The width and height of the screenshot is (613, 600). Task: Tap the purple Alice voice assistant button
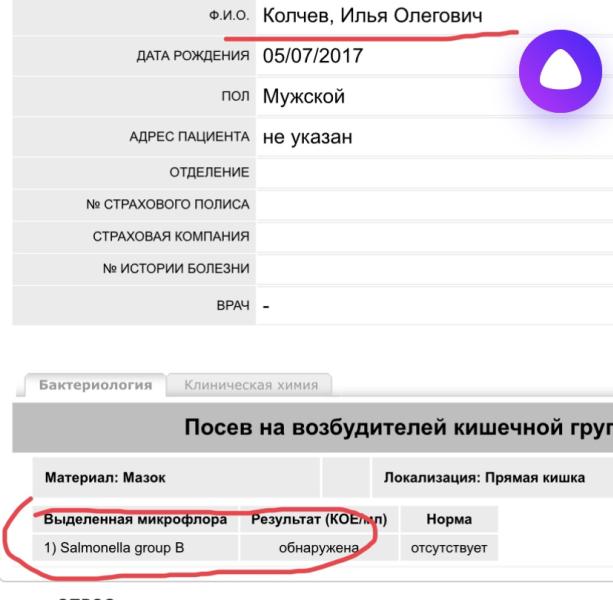tap(560, 72)
